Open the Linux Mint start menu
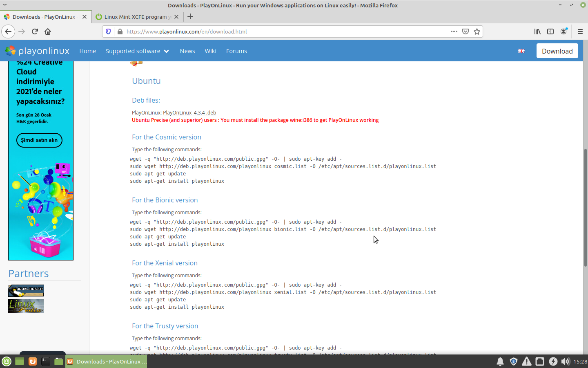 7,361
